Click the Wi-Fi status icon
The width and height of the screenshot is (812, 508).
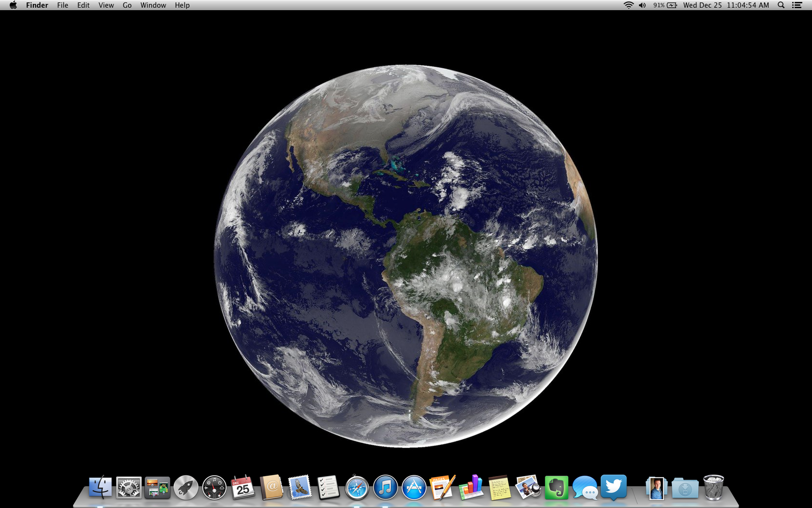pos(628,5)
